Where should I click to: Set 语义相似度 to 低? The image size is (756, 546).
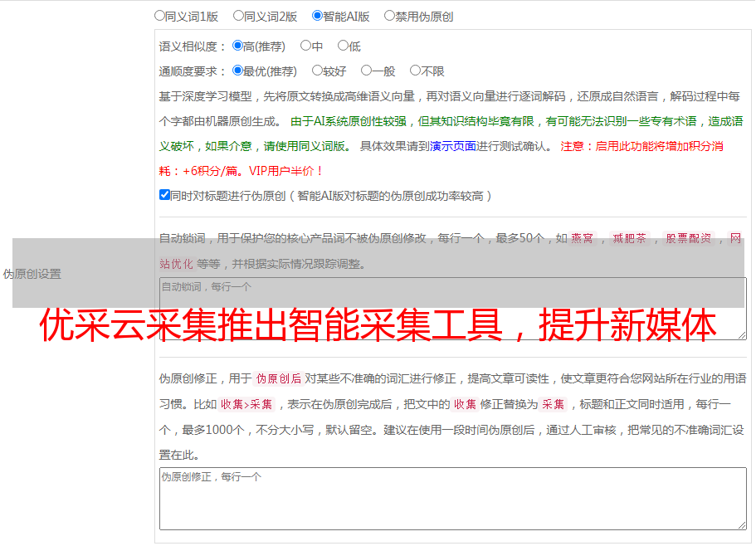pyautogui.click(x=343, y=46)
